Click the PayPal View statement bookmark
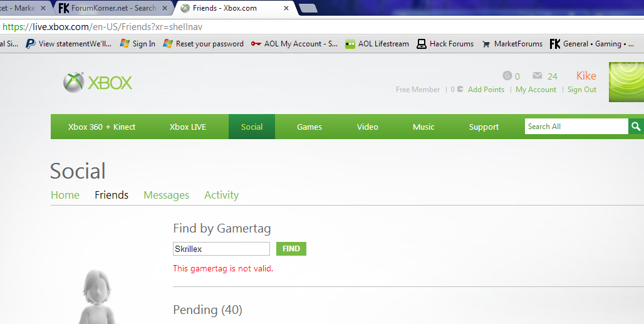This screenshot has width=644, height=324. pyautogui.click(x=68, y=43)
